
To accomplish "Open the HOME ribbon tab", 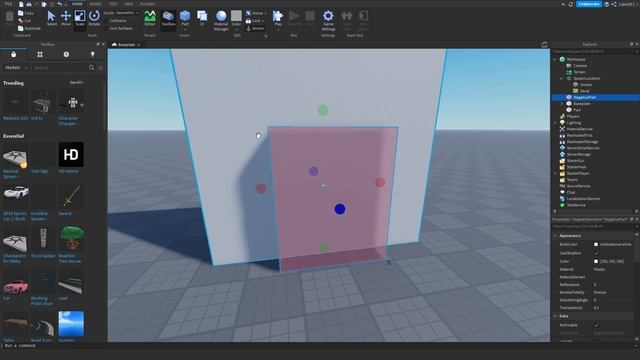I will coord(77,4).
